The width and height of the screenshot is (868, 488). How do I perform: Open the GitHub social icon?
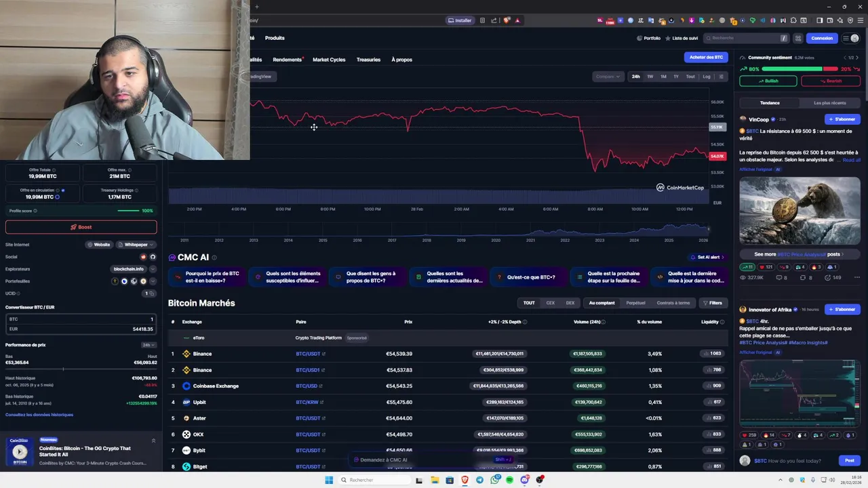click(x=153, y=257)
